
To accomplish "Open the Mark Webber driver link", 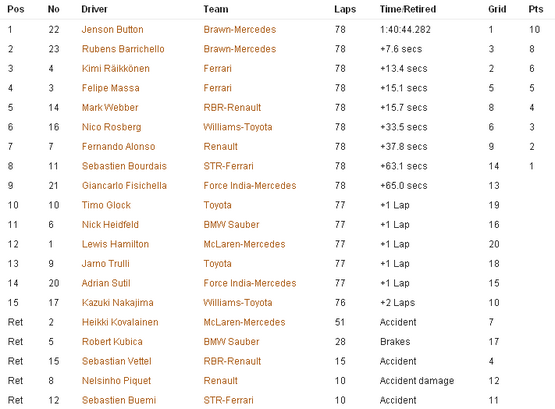I will [110, 107].
